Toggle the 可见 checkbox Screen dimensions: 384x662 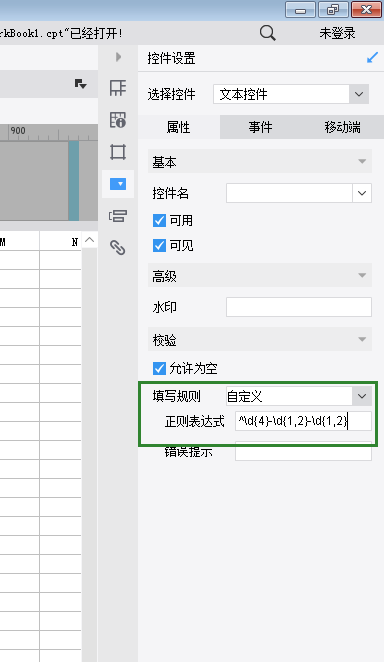coord(159,245)
